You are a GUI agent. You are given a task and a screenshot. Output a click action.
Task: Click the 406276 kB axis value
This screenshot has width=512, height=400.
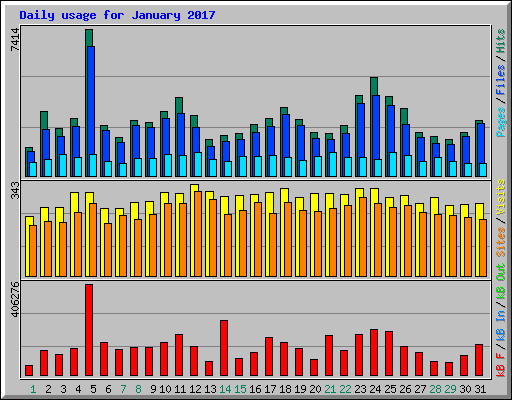tap(15, 299)
